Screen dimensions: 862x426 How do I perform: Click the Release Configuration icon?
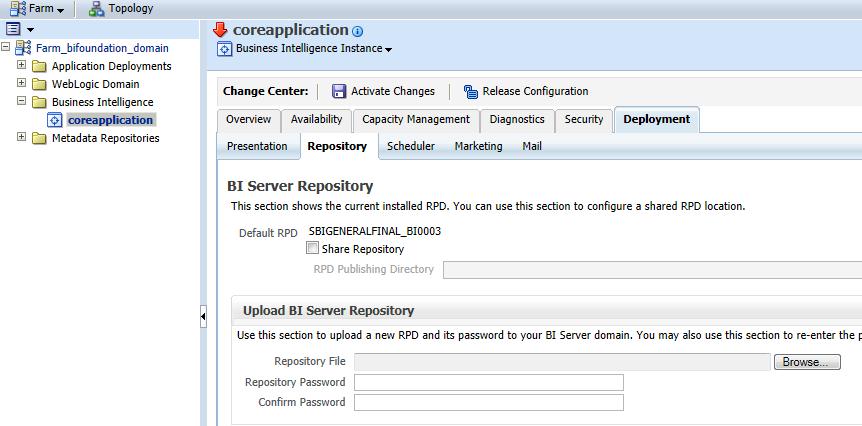pos(471,91)
